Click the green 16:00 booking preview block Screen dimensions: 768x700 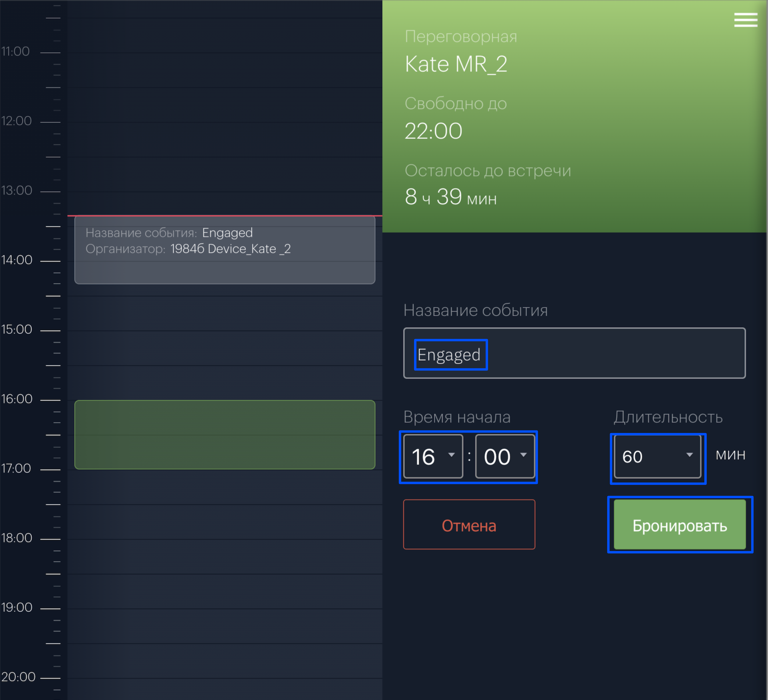tap(225, 435)
